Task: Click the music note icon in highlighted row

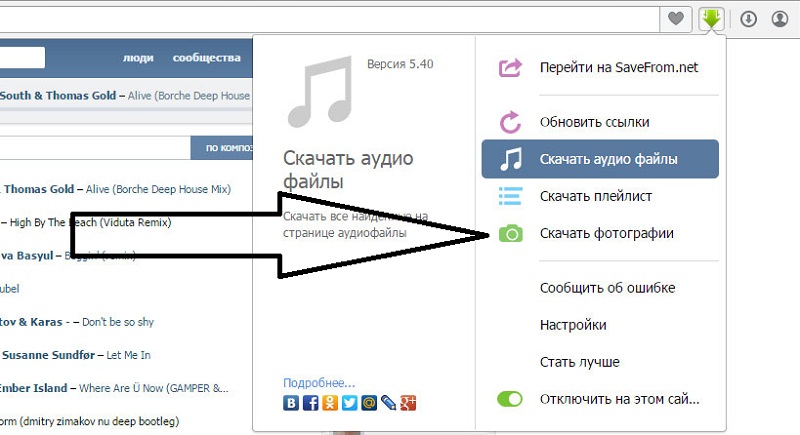Action: tap(511, 159)
